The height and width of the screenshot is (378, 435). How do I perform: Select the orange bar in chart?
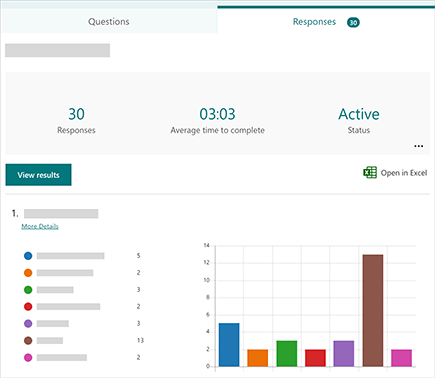click(258, 358)
